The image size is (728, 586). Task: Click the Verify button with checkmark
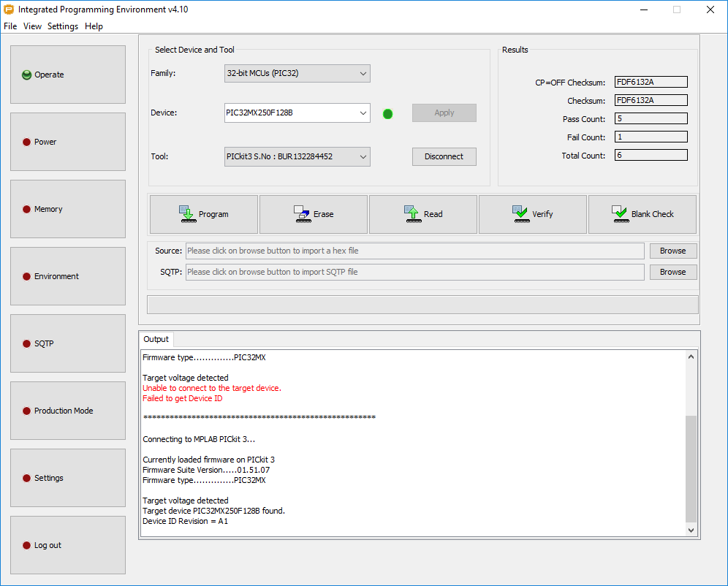pyautogui.click(x=533, y=214)
